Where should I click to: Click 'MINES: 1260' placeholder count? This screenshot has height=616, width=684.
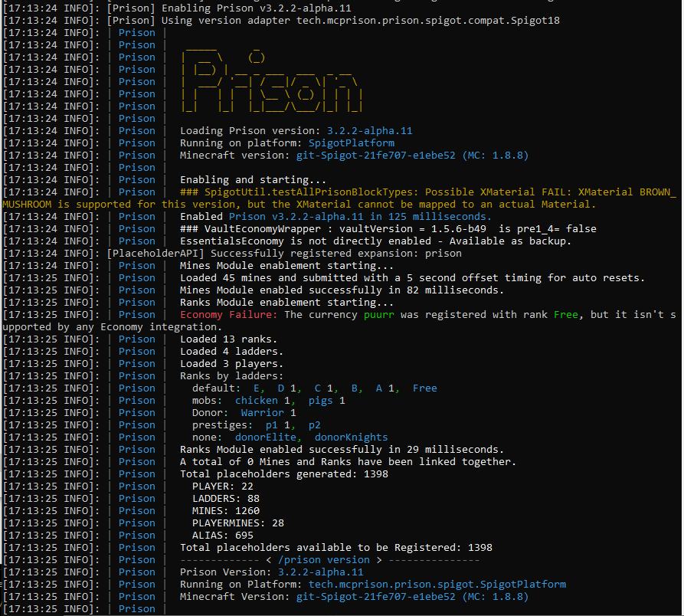(x=225, y=510)
